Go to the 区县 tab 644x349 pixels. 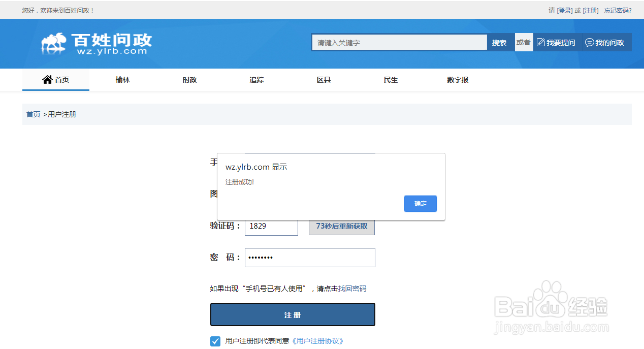coord(324,80)
